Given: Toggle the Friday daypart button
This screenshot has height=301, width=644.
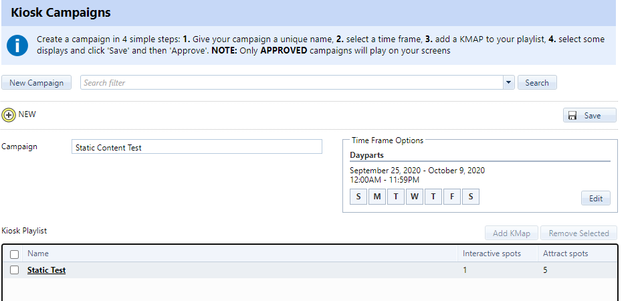Looking at the screenshot, I should [452, 197].
